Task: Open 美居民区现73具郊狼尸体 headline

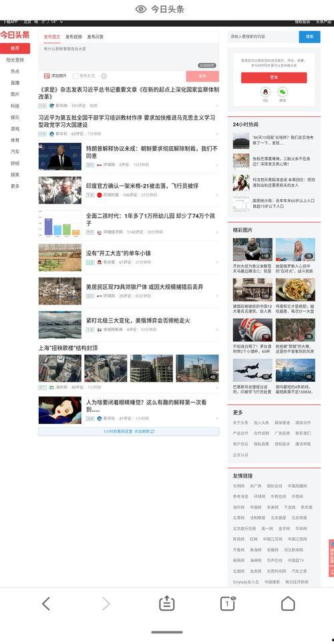Action: pyautogui.click(x=144, y=287)
